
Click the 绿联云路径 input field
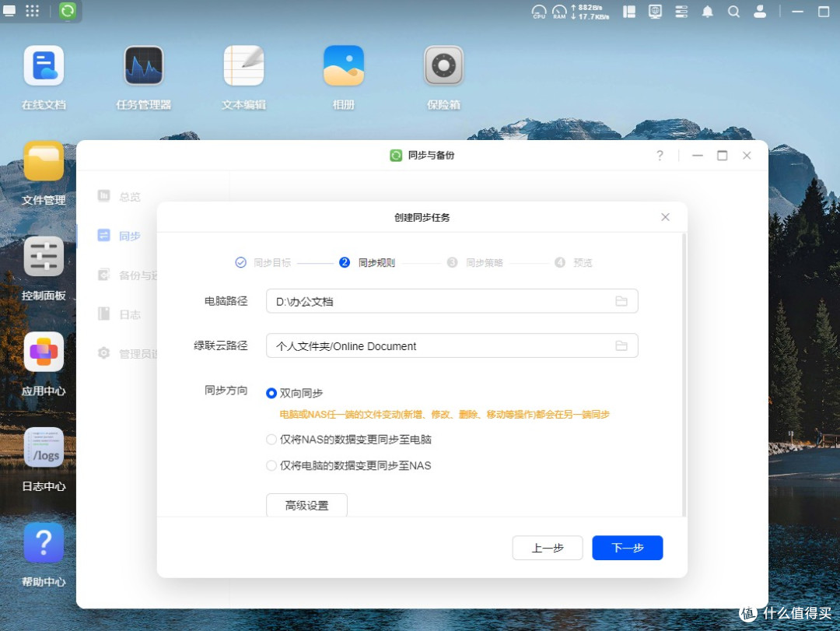coord(452,345)
